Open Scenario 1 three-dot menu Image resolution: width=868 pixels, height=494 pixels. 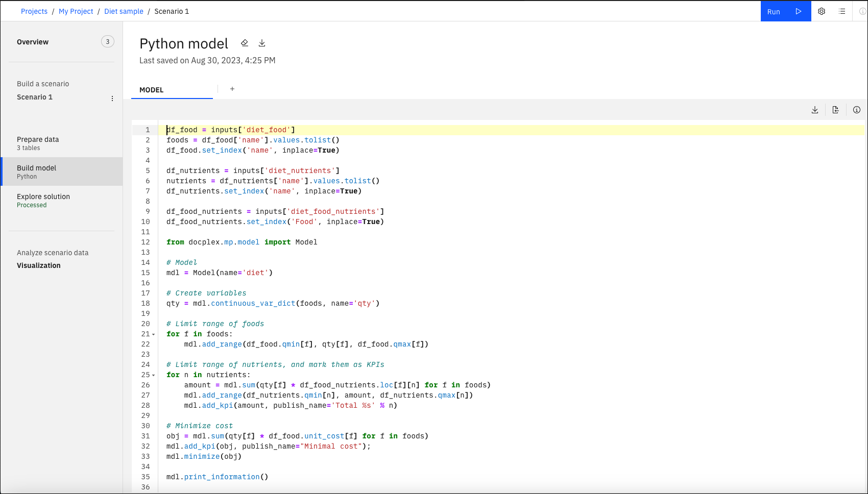(x=112, y=98)
